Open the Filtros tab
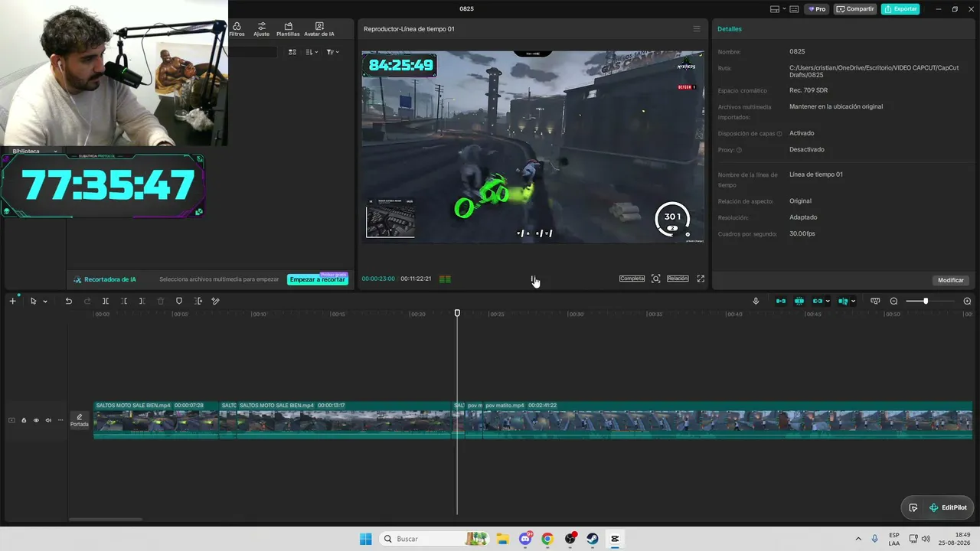 click(237, 30)
